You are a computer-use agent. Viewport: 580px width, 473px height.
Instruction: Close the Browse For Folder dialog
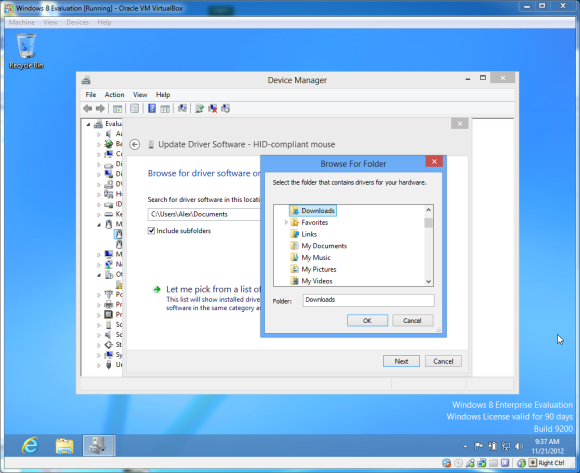coord(434,161)
